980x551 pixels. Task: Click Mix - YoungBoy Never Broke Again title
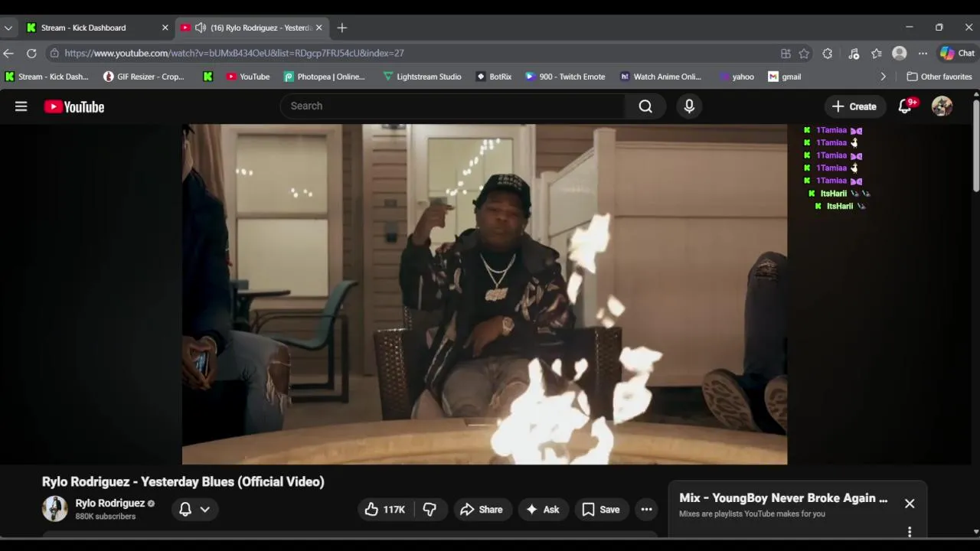(783, 498)
